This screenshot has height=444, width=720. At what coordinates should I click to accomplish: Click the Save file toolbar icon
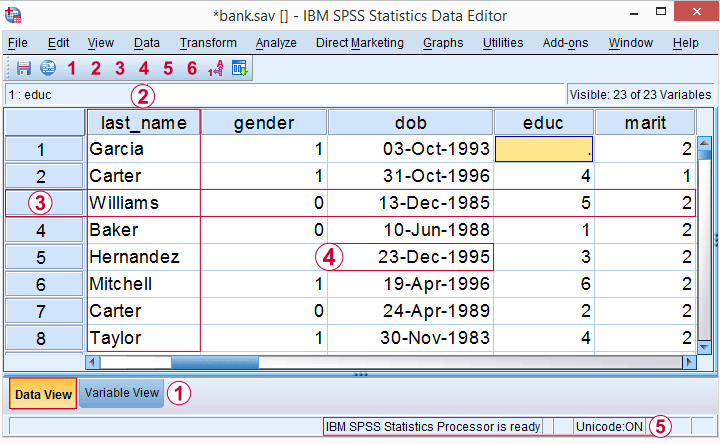tap(24, 68)
